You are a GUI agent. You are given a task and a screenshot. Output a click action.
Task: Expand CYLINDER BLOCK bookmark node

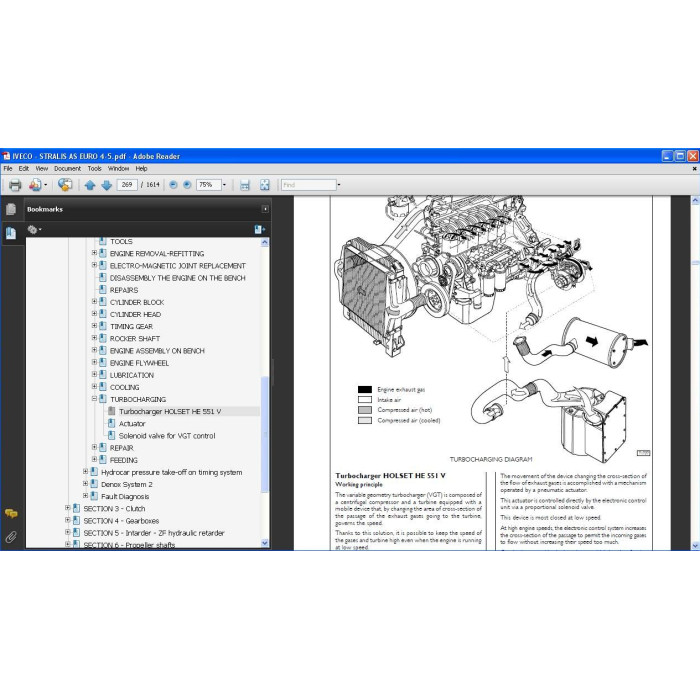coord(94,301)
